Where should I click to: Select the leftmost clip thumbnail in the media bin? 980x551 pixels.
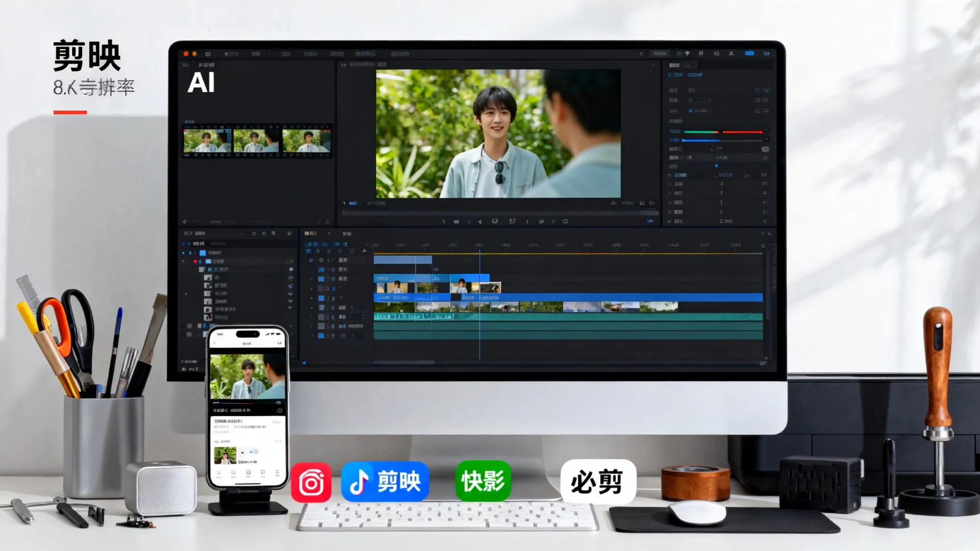[207, 141]
